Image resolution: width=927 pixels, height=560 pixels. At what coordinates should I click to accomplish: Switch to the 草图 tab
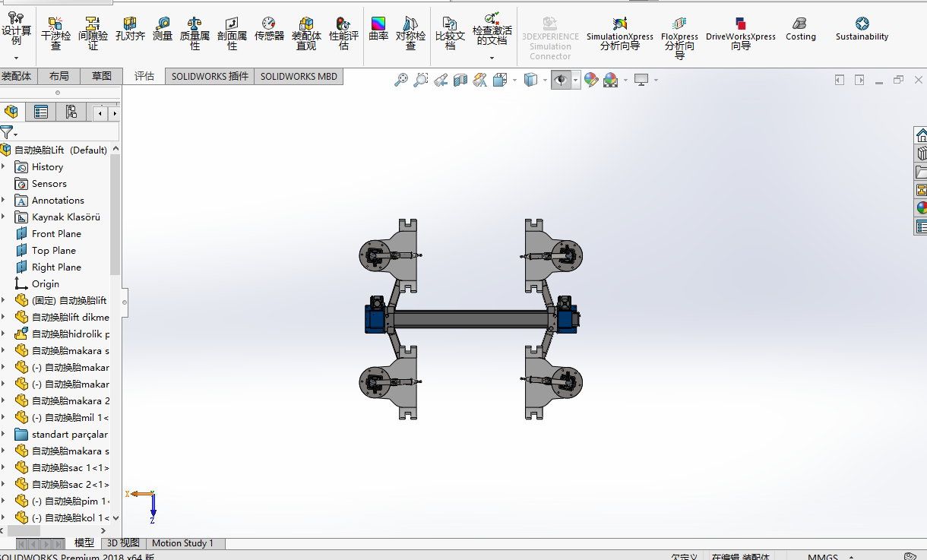[x=101, y=76]
